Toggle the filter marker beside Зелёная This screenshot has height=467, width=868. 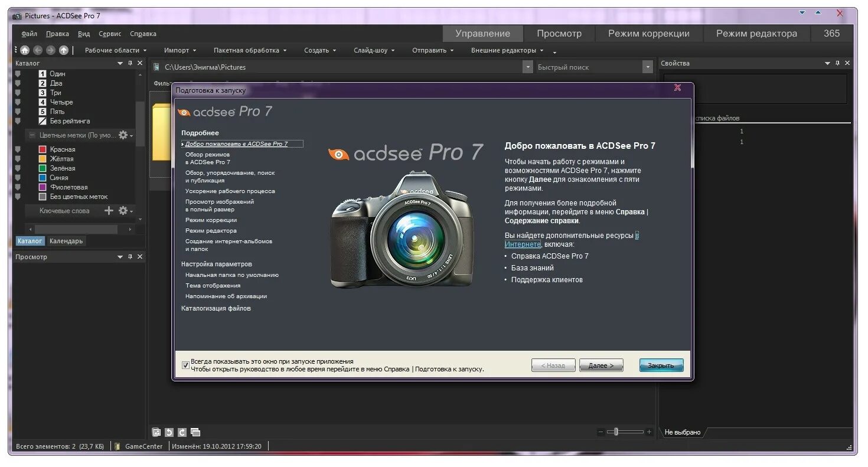pos(18,168)
